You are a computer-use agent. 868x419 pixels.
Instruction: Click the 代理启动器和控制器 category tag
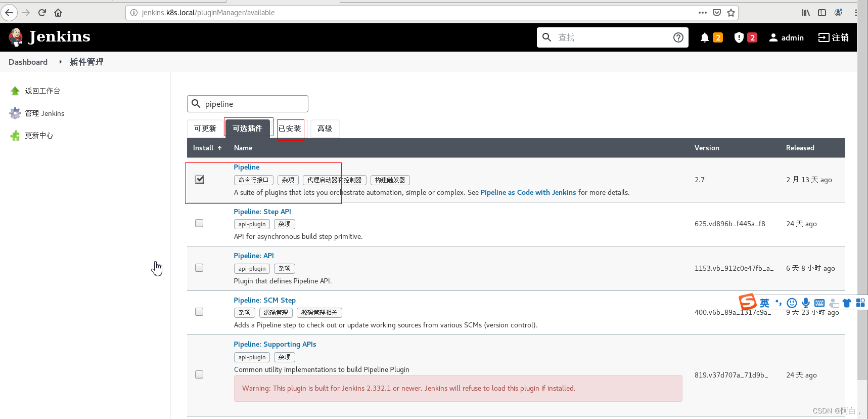click(335, 180)
